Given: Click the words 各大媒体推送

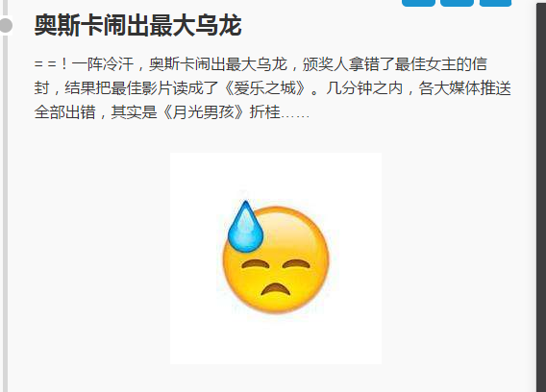Looking at the screenshot, I should pyautogui.click(x=464, y=88).
